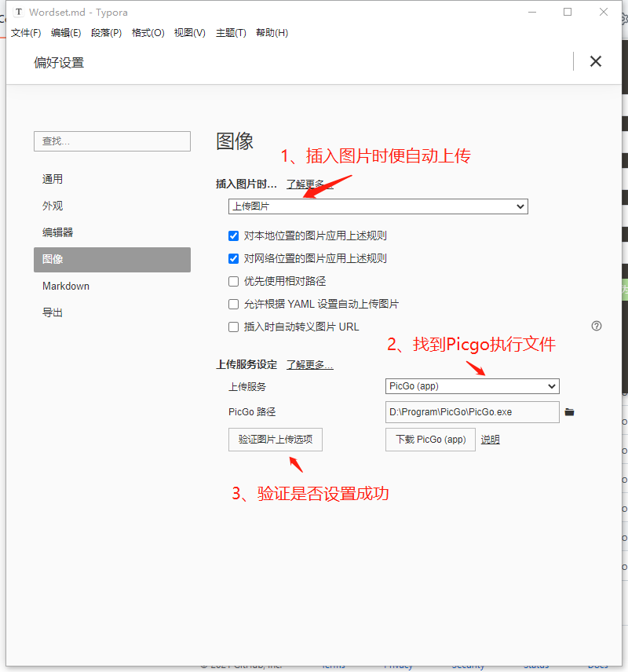Select 外观 settings category

(x=112, y=206)
